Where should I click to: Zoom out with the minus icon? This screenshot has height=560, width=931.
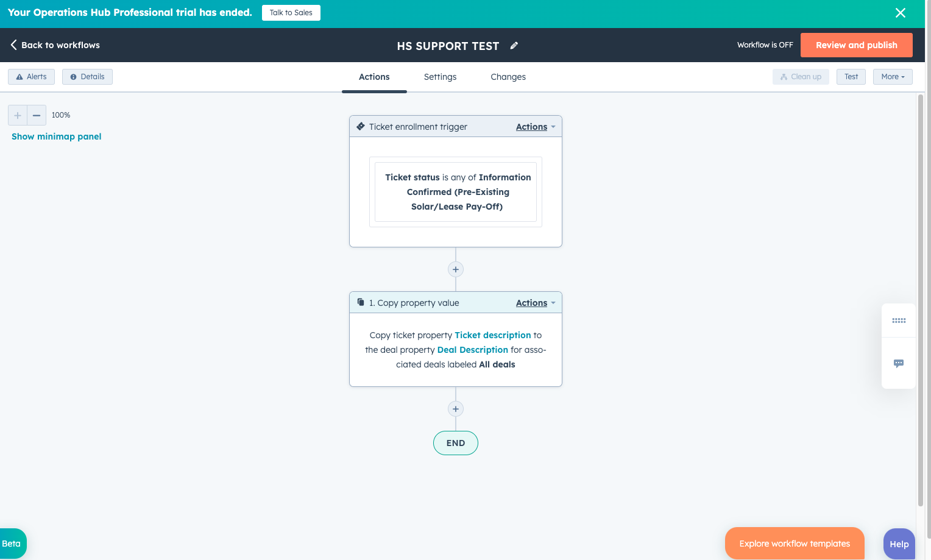point(37,115)
